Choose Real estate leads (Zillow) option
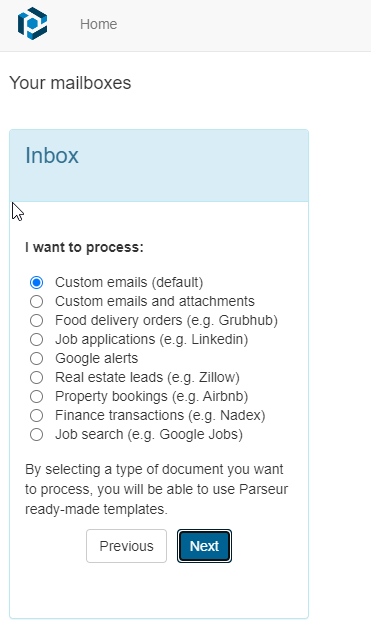Viewport: 371px width, 632px height. [36, 377]
